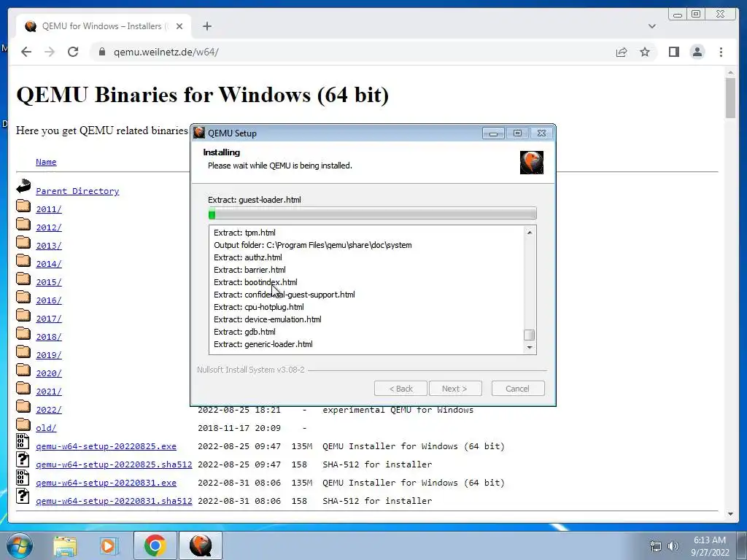Click the < Back button in QEMU Setup

tap(400, 389)
